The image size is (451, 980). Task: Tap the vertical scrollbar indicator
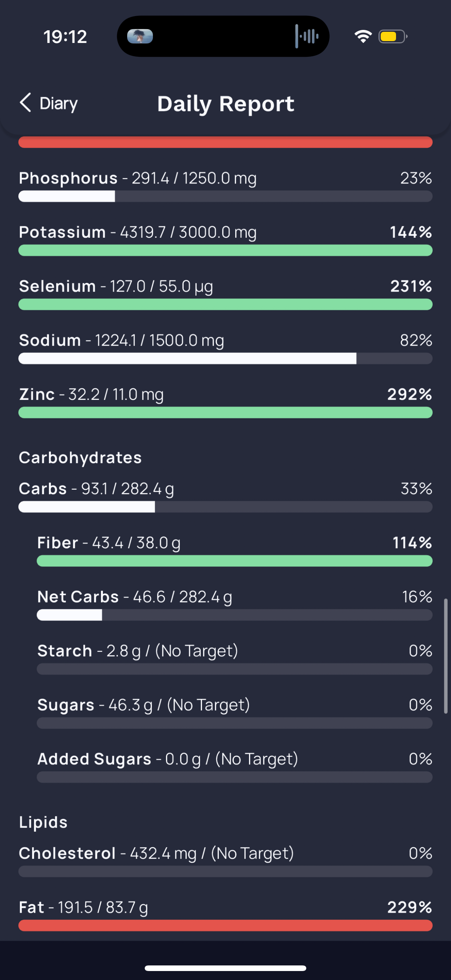[x=445, y=656]
